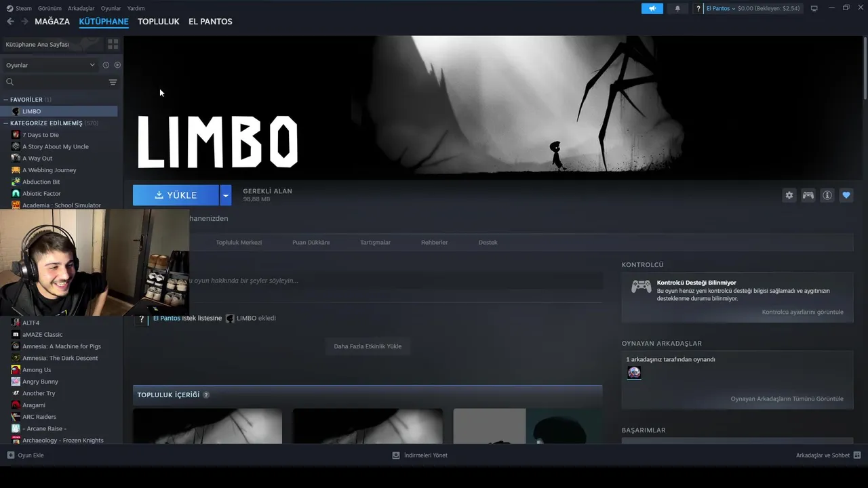Switch to Big Picture mode icon

pyautogui.click(x=814, y=8)
